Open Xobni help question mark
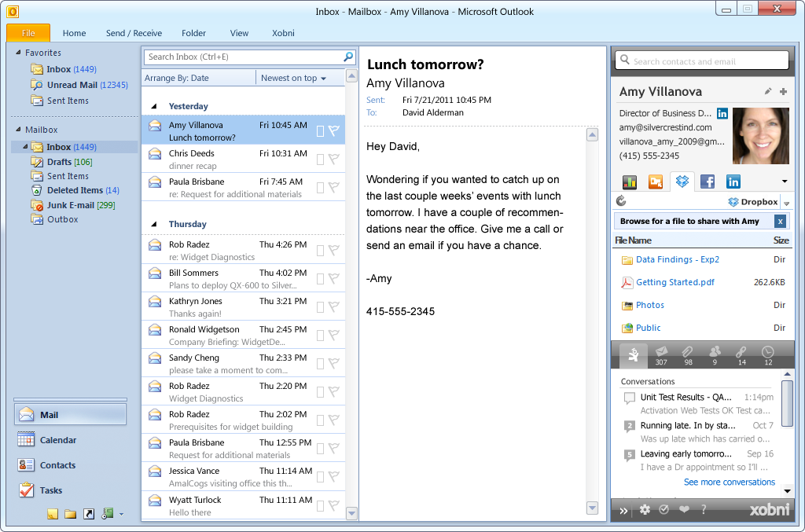The image size is (805, 532). pos(704,509)
